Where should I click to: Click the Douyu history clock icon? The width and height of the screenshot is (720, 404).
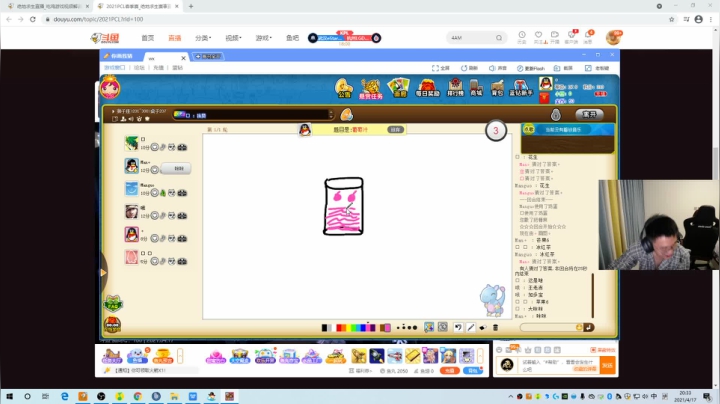coord(522,35)
